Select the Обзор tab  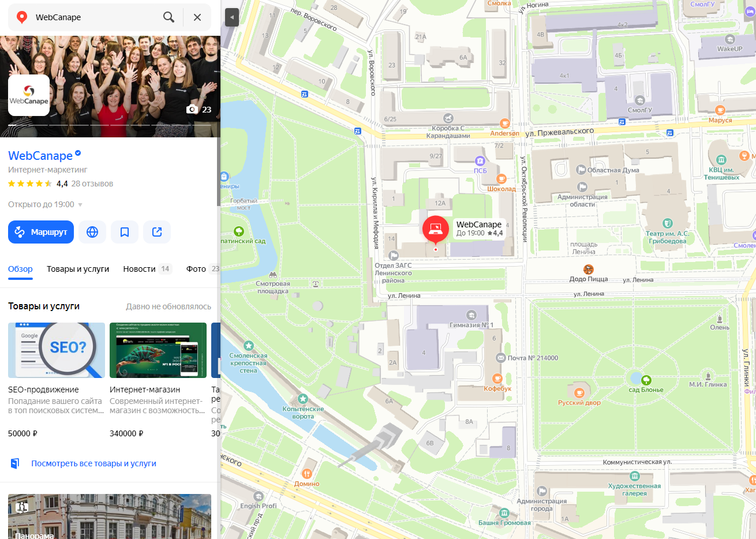tap(20, 269)
